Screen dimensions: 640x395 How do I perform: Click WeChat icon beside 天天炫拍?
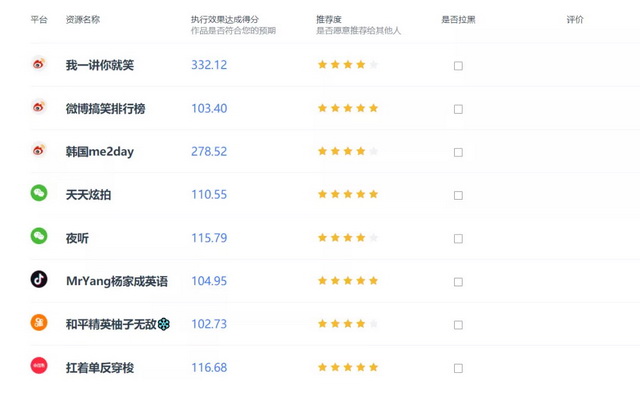39,193
